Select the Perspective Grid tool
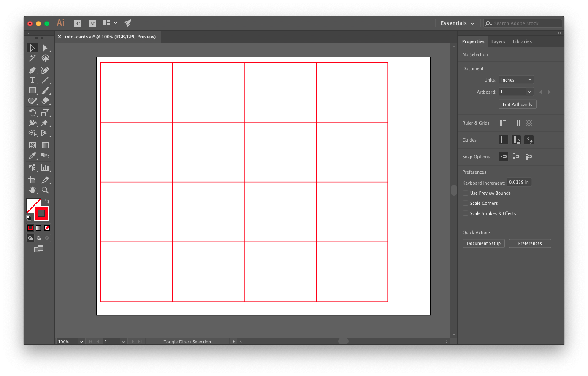Image resolution: width=588 pixels, height=376 pixels. point(45,133)
